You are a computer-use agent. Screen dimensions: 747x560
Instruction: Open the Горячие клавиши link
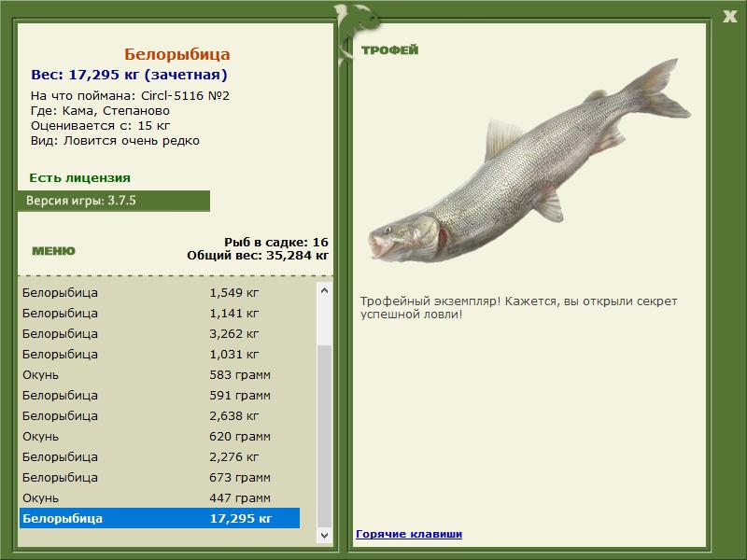tap(409, 534)
